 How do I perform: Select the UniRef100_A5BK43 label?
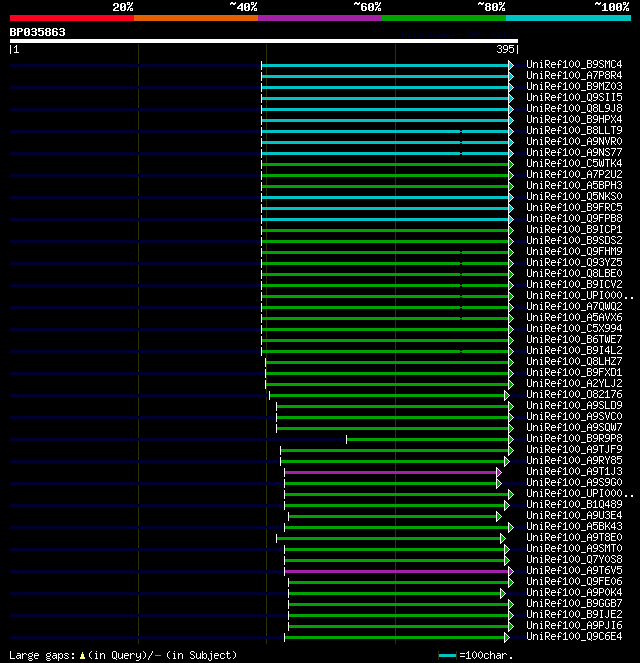(x=574, y=526)
